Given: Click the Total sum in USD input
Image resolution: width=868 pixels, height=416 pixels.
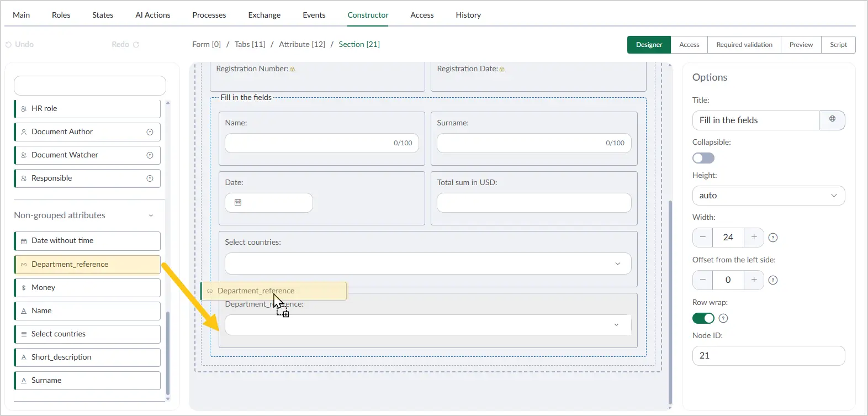Looking at the screenshot, I should coord(534,203).
